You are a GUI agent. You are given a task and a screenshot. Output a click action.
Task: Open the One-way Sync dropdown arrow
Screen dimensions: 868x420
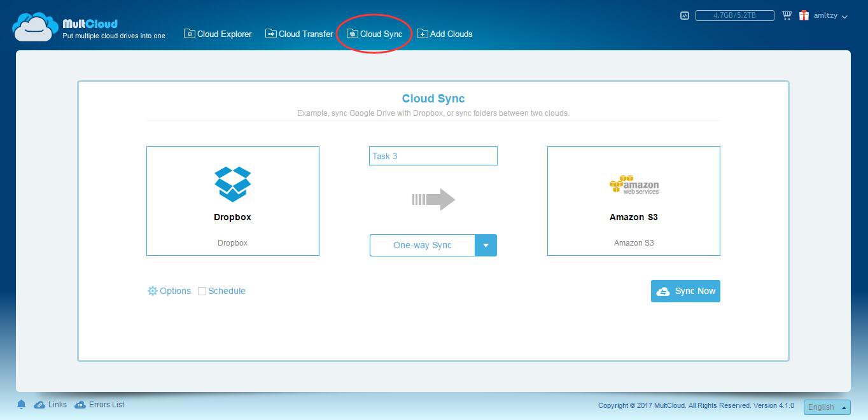click(x=486, y=245)
